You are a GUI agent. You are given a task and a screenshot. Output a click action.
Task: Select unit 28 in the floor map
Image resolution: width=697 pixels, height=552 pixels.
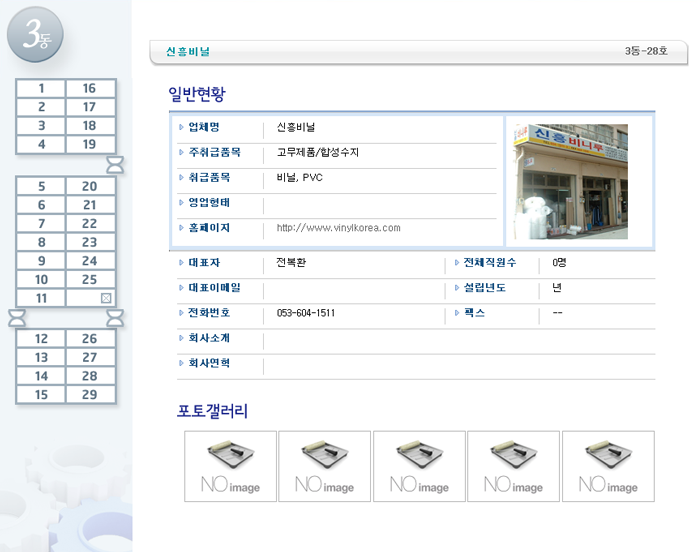click(90, 376)
